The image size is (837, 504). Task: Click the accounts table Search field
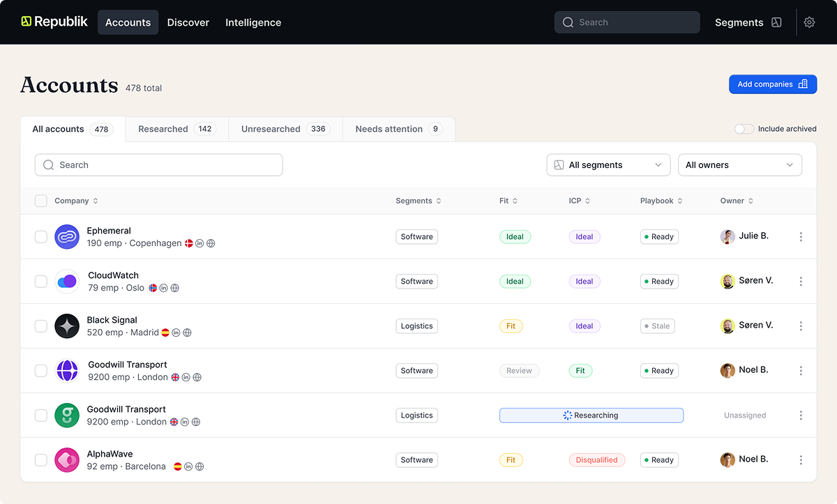point(159,165)
